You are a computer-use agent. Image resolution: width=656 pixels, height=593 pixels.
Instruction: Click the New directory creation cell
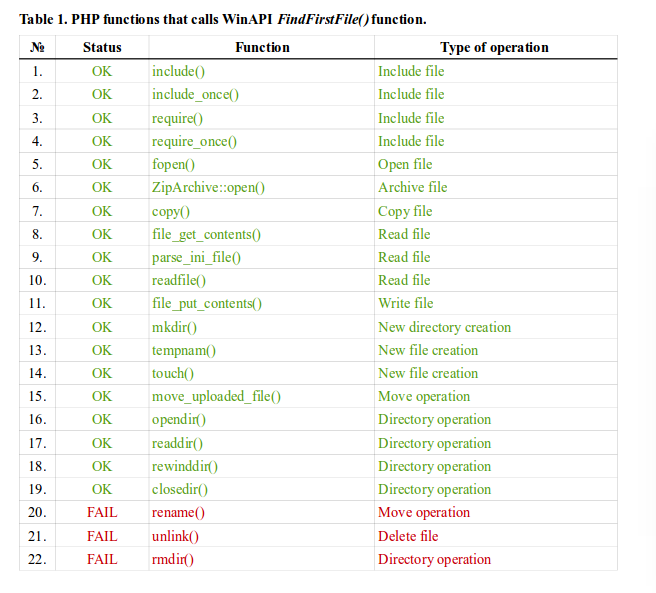444,327
